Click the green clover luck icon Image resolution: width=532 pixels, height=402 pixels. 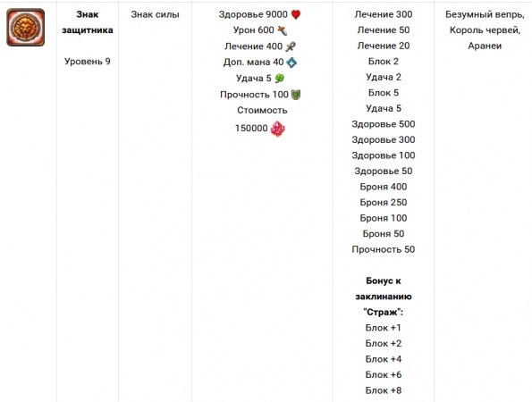[280, 79]
